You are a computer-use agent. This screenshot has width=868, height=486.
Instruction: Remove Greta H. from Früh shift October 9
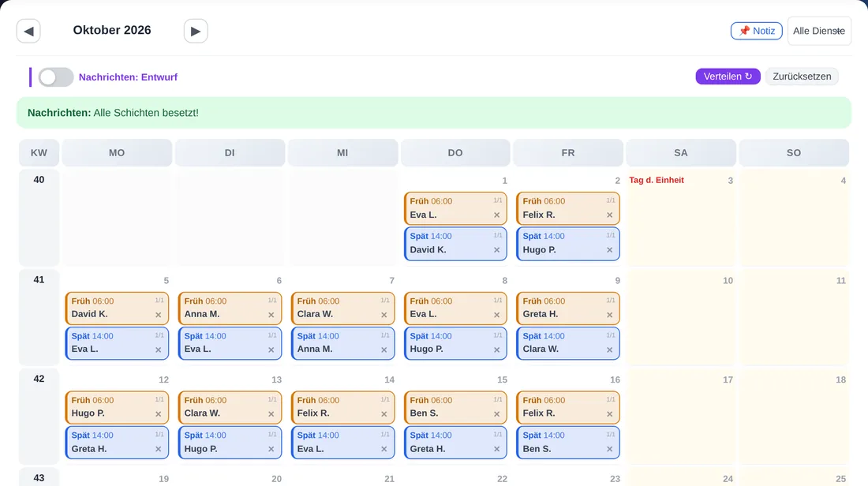pyautogui.click(x=609, y=315)
